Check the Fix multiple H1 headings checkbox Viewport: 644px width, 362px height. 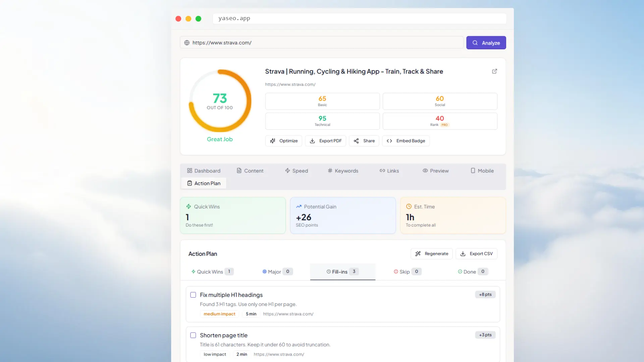(193, 295)
